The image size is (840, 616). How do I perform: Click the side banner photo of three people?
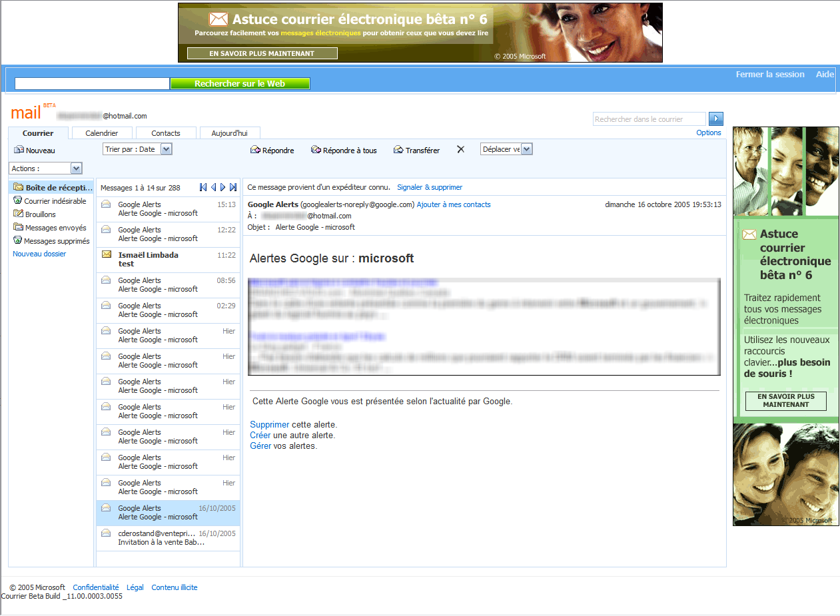(786, 172)
